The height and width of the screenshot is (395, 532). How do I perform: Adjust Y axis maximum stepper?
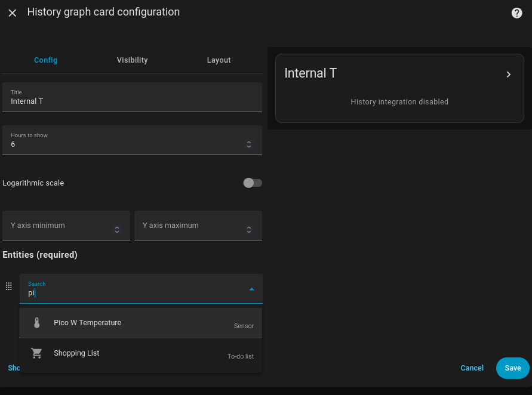point(249,230)
